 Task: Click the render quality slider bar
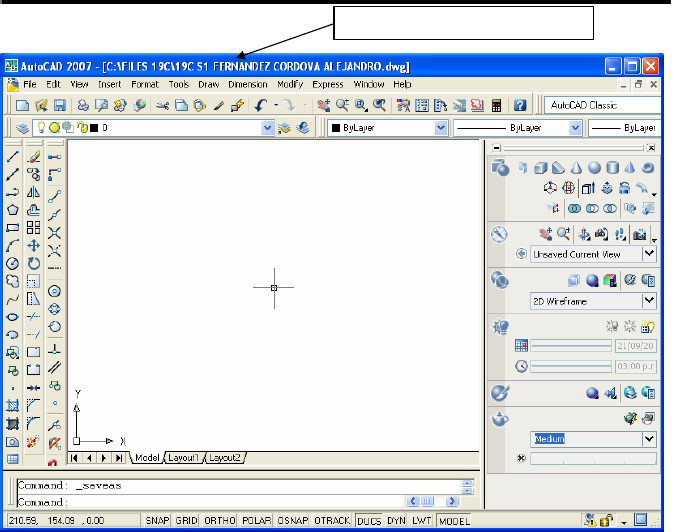click(x=593, y=459)
